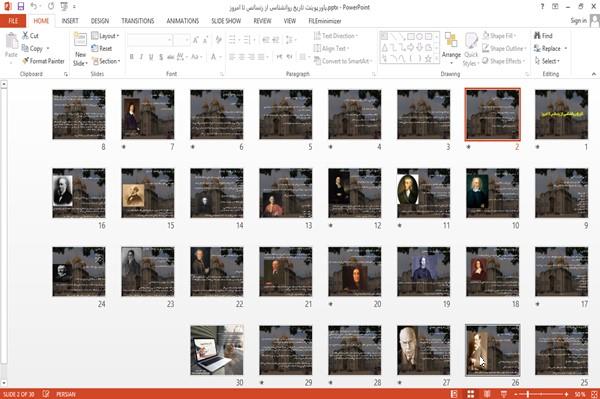Toggle Underline formatting button

(151, 57)
